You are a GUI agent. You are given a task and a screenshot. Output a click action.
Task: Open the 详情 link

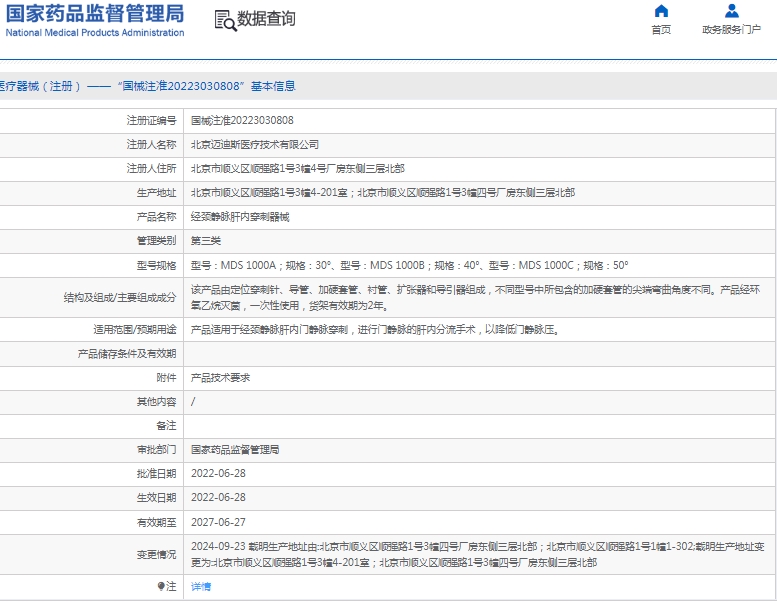pyautogui.click(x=201, y=587)
